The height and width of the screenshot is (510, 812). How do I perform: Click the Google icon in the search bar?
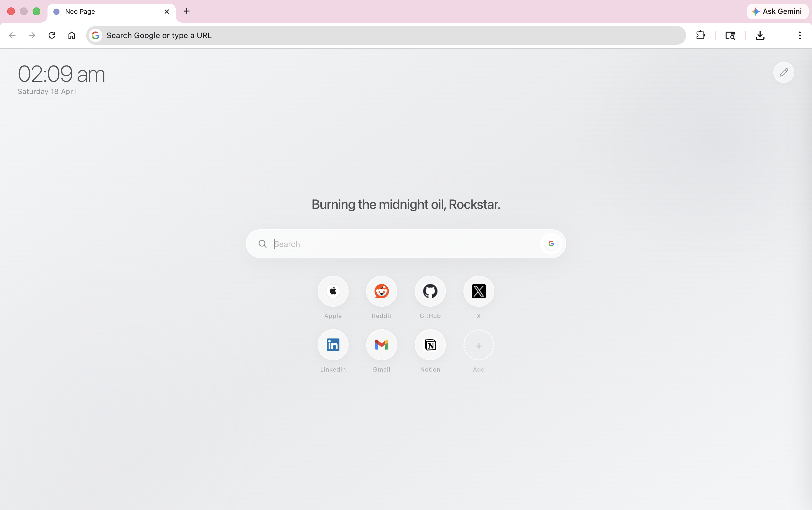[551, 243]
